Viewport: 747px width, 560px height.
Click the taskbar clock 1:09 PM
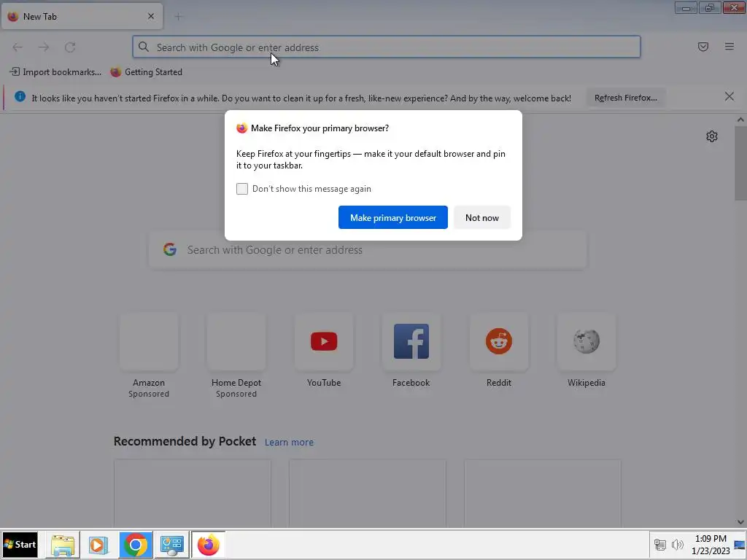point(711,539)
